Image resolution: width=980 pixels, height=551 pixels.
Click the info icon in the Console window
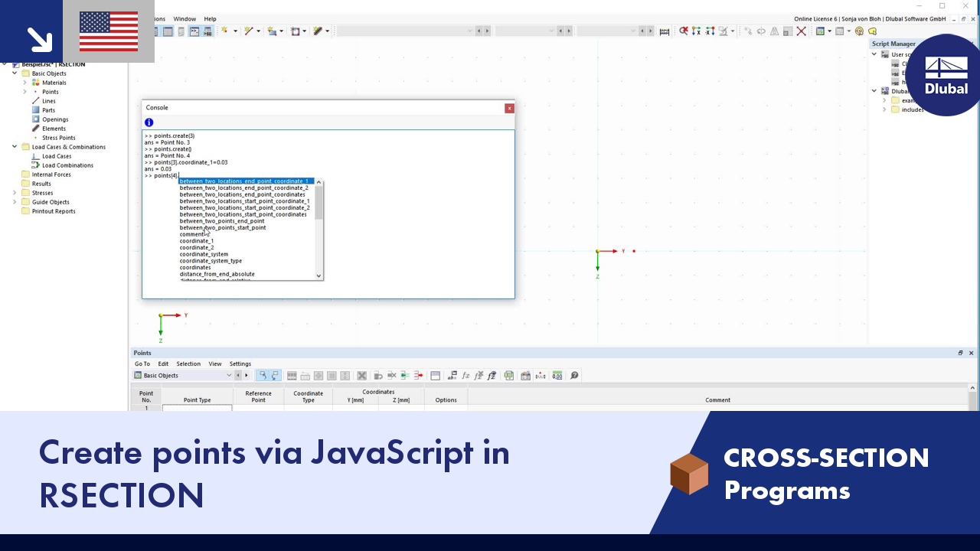coord(149,122)
